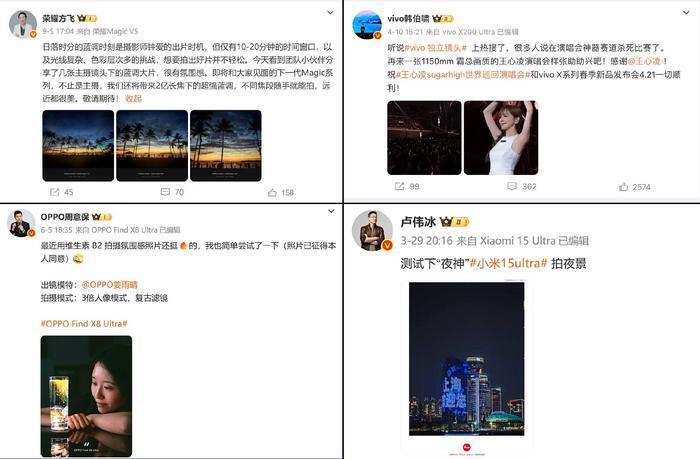Open the first palm tree sunset photo
This screenshot has width=700, height=459.
pyautogui.click(x=78, y=146)
